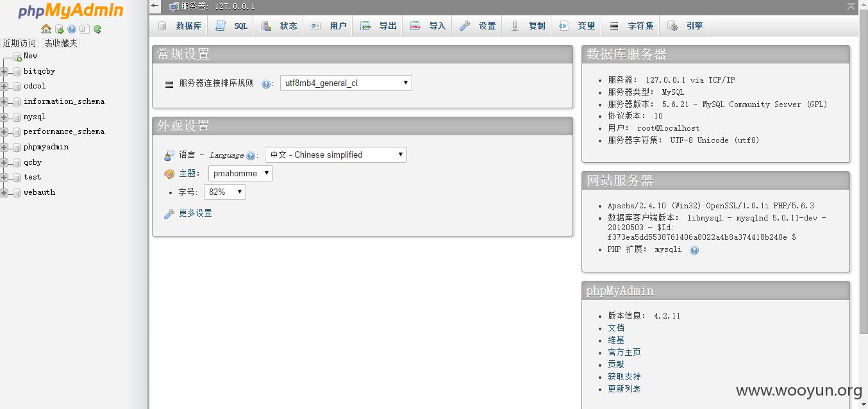Click the 表收藏夹 button
Viewport: 868px width, 409px height.
click(61, 43)
